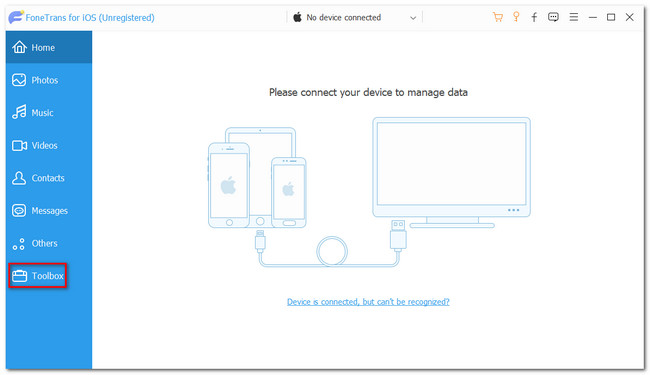Open the Photos section
650x375 pixels.
(49, 80)
